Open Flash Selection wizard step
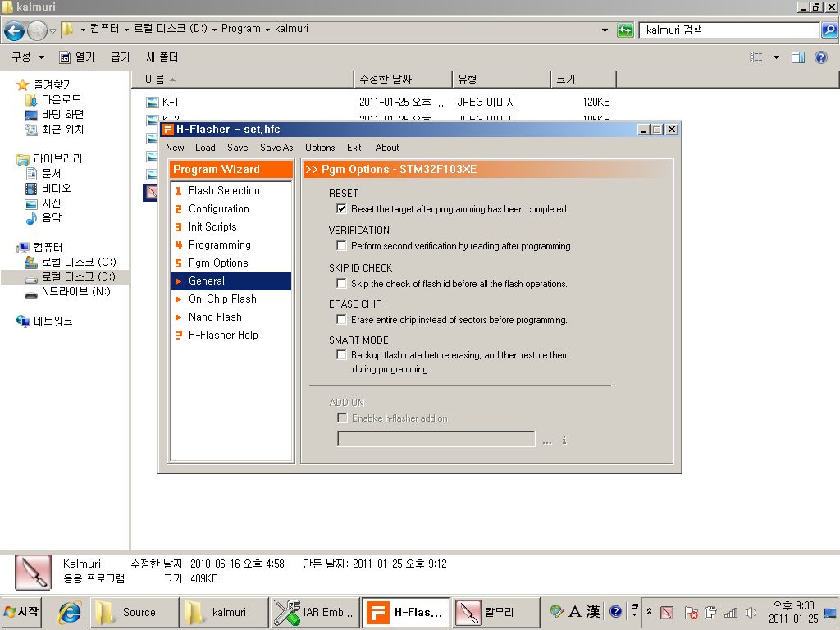Image resolution: width=840 pixels, height=630 pixels. pyautogui.click(x=223, y=190)
